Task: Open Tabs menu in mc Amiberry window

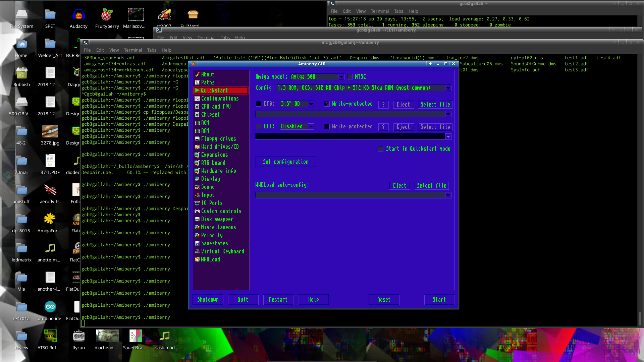Action: tap(152, 50)
